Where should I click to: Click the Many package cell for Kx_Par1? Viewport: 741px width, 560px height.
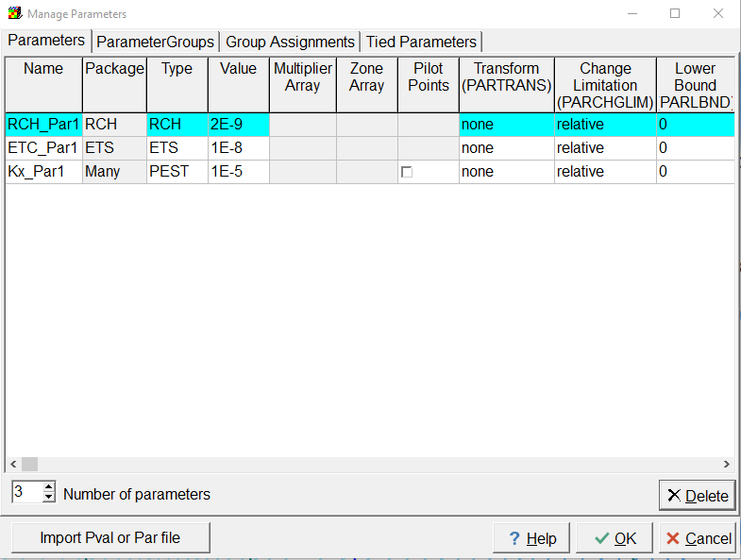click(x=115, y=172)
